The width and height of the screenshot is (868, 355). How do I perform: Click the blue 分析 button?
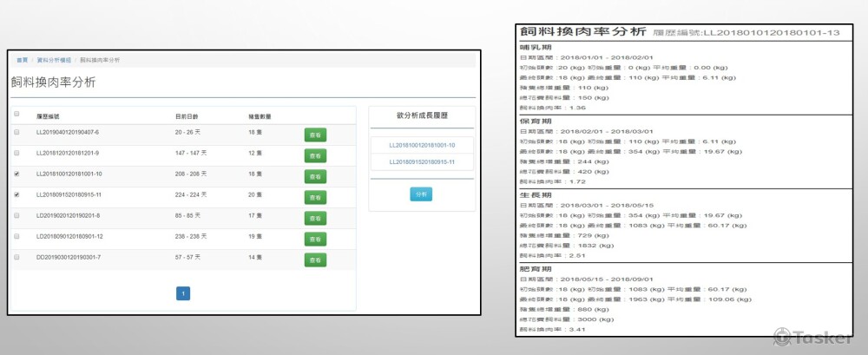421,194
